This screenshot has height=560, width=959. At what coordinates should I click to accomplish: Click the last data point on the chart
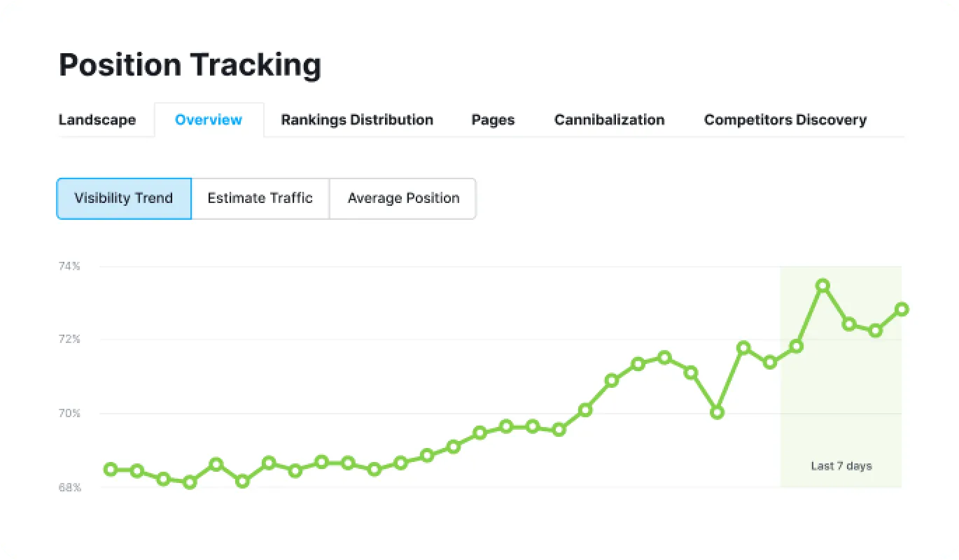click(x=902, y=308)
